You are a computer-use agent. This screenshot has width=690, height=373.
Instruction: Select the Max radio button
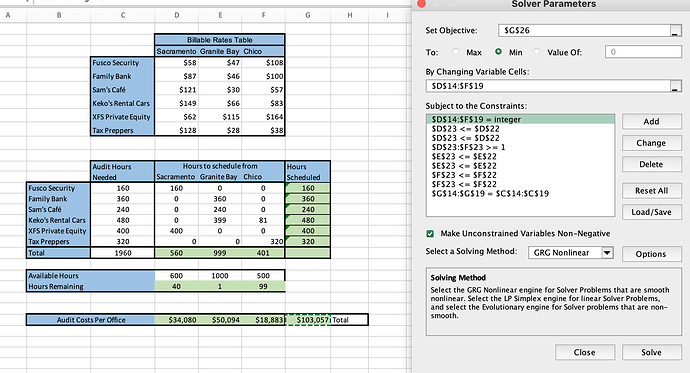click(456, 52)
